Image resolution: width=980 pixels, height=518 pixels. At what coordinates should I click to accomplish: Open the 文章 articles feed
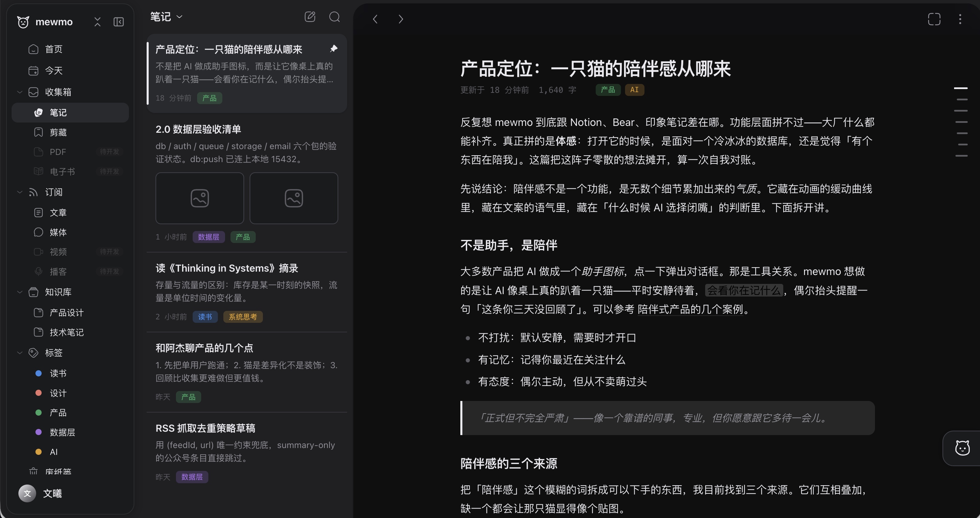(70, 212)
